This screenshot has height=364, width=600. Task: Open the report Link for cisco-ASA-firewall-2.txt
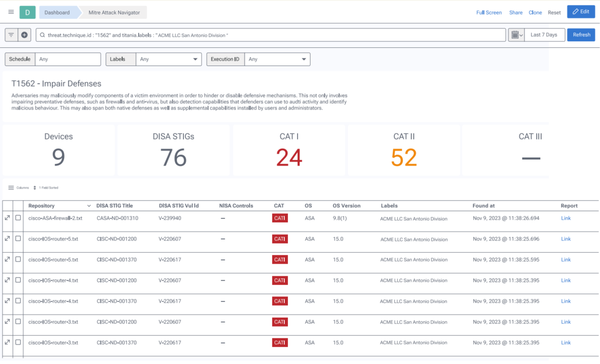(566, 218)
